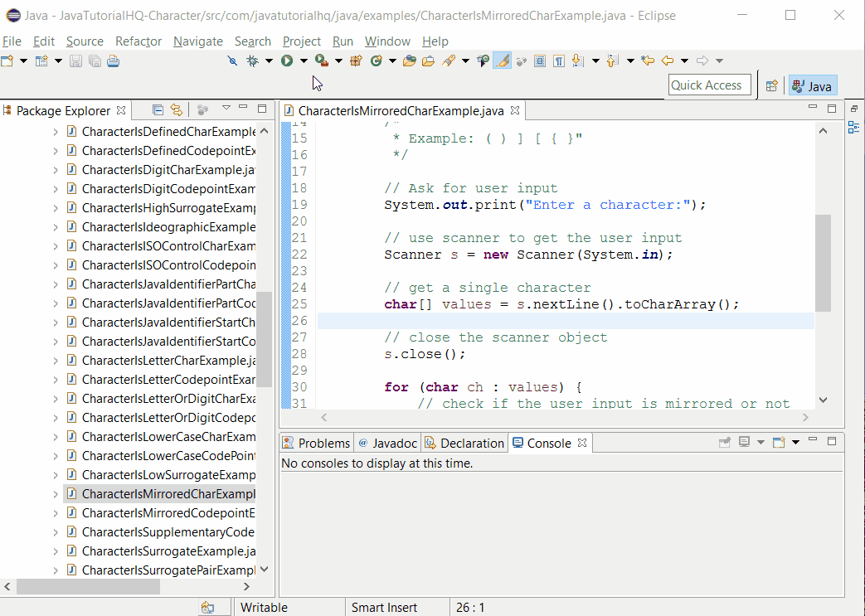Open the Window menu
Image resolution: width=865 pixels, height=616 pixels.
pos(387,41)
